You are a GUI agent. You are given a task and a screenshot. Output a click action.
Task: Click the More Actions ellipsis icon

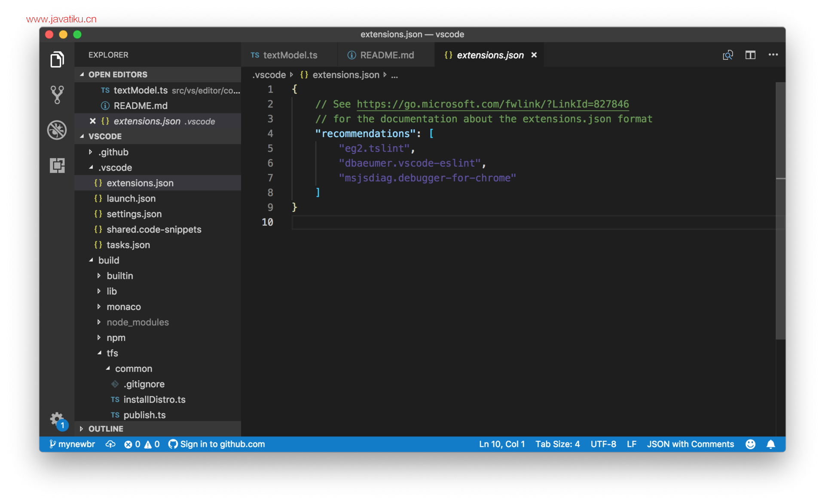pos(773,54)
